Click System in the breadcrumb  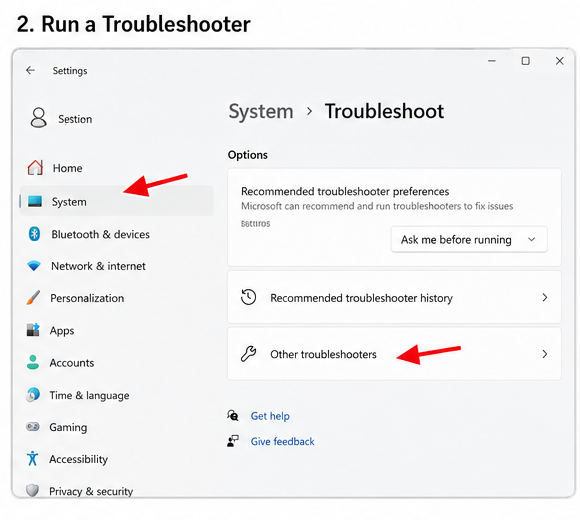pos(261,111)
